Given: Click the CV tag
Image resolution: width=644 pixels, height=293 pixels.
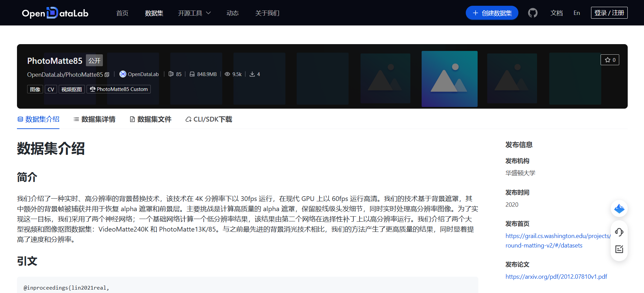Looking at the screenshot, I should point(51,89).
